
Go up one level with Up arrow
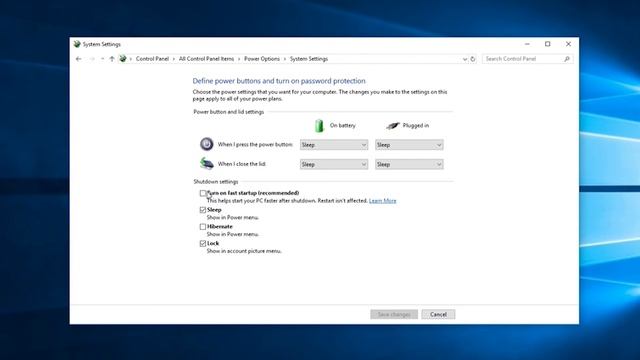coord(112,59)
